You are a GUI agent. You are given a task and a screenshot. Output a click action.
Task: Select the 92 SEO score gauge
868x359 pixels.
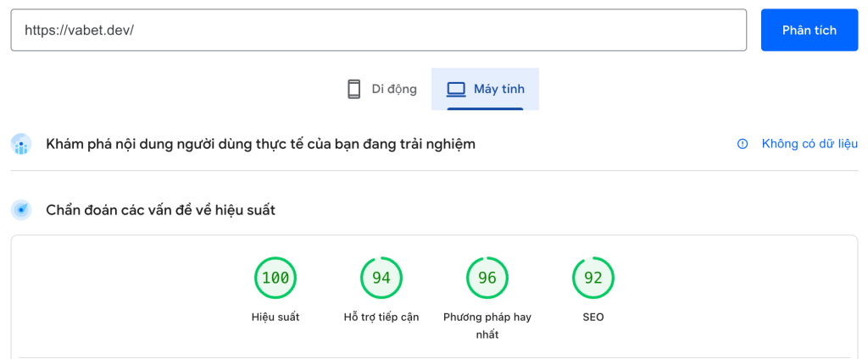pyautogui.click(x=593, y=278)
